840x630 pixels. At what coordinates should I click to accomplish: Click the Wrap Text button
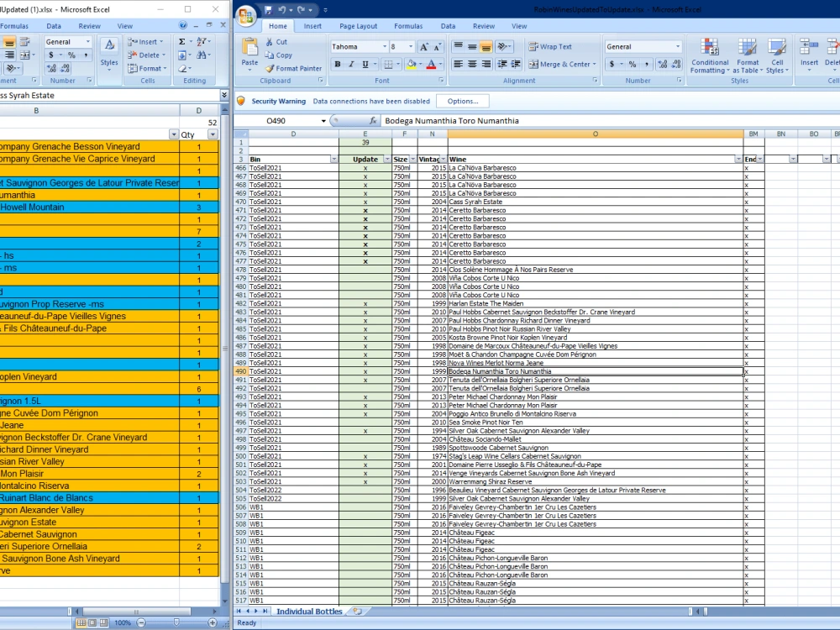[x=550, y=47]
